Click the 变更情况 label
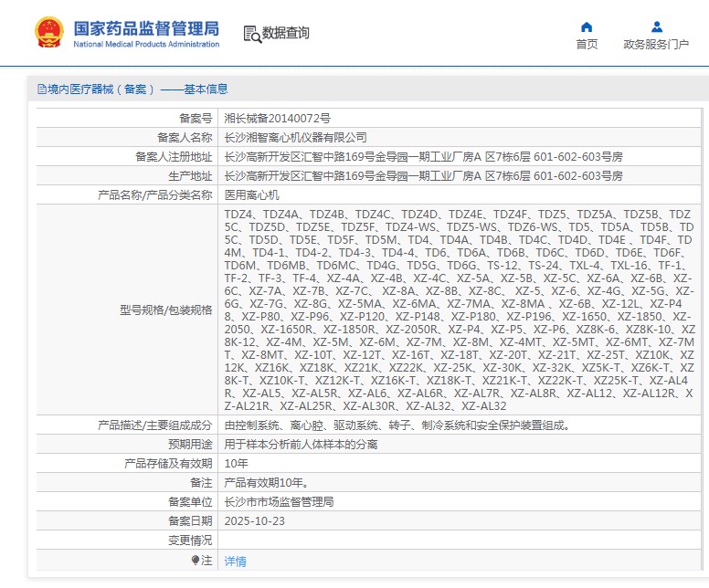 [190, 541]
